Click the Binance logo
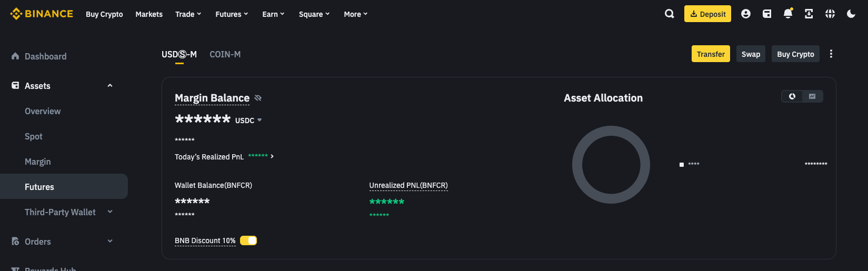Image resolution: width=868 pixels, height=271 pixels. coord(42,14)
